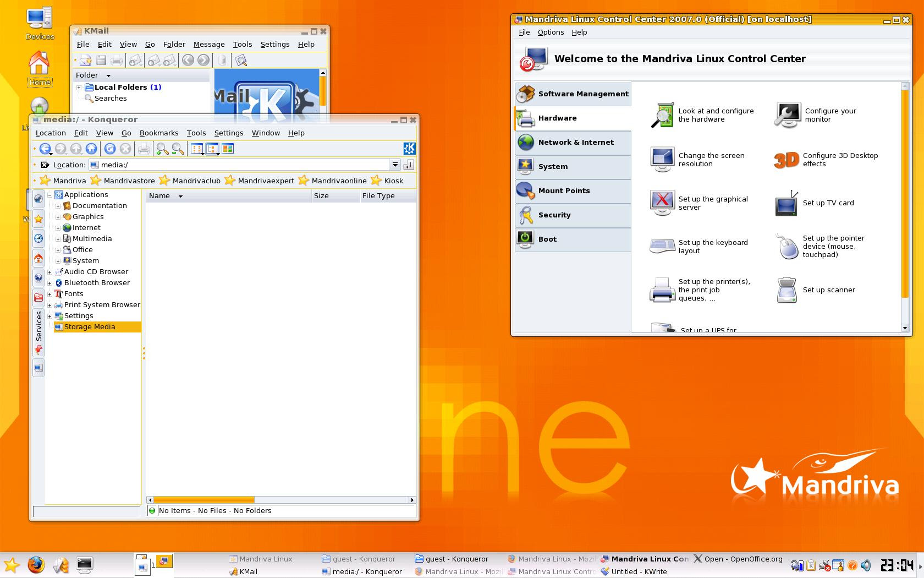Open Mandrivaclub bookmark link

click(x=190, y=181)
